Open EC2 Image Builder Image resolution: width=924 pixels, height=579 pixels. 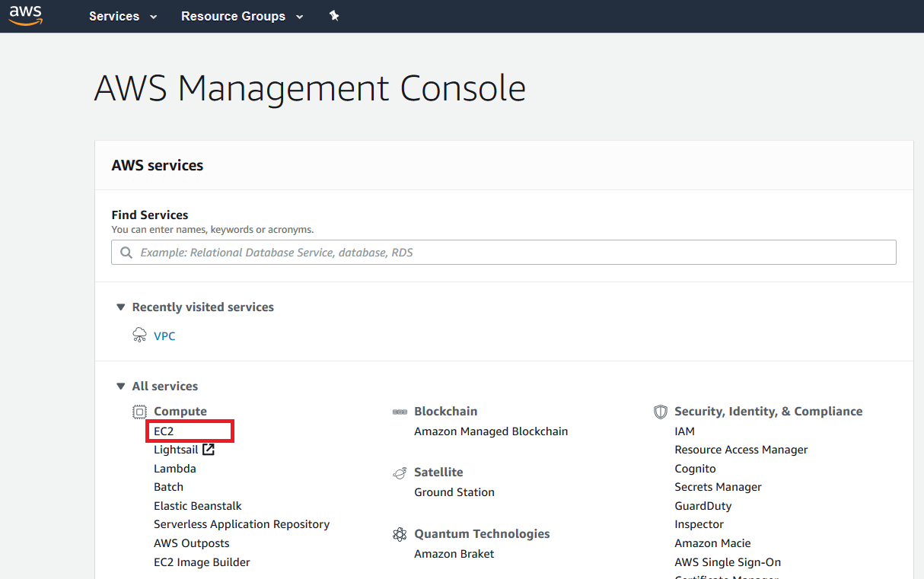point(202,562)
